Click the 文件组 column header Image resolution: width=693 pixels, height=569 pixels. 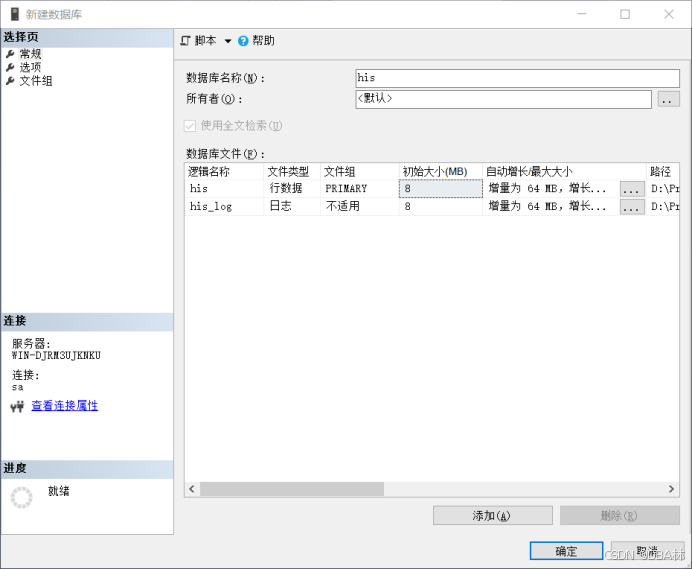(360, 172)
